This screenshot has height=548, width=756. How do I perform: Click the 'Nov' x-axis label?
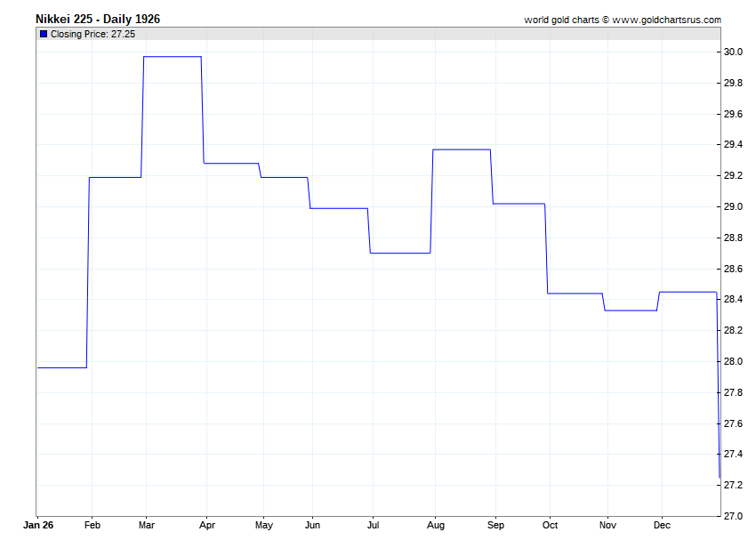[x=607, y=525]
